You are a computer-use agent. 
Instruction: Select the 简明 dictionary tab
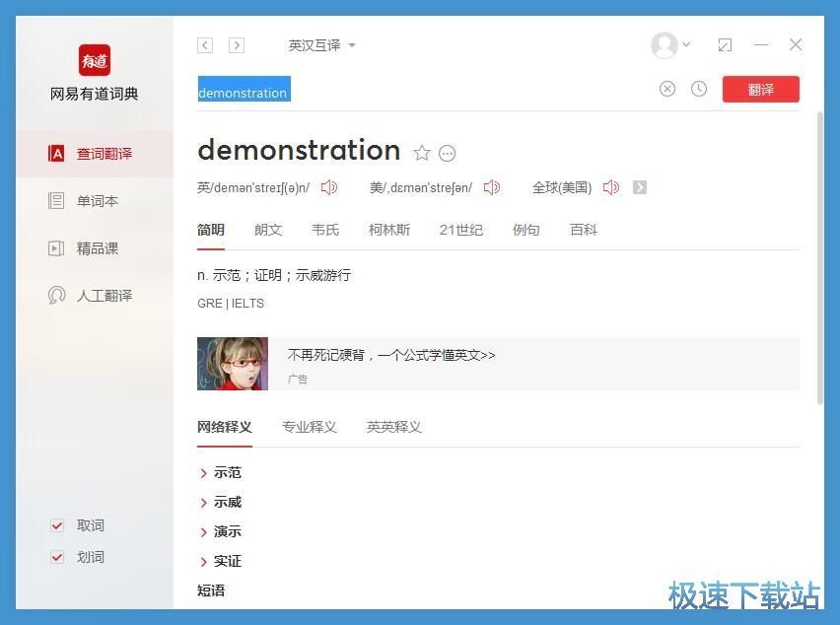(x=211, y=231)
